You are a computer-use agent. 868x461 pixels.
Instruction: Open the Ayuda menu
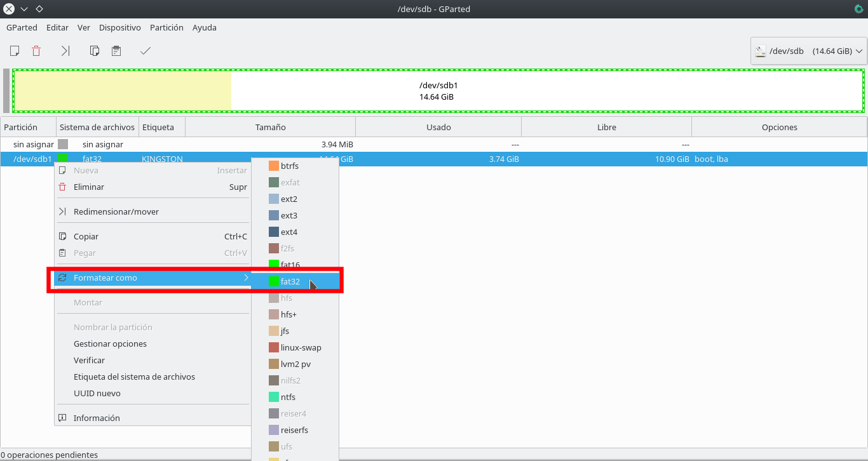point(205,27)
